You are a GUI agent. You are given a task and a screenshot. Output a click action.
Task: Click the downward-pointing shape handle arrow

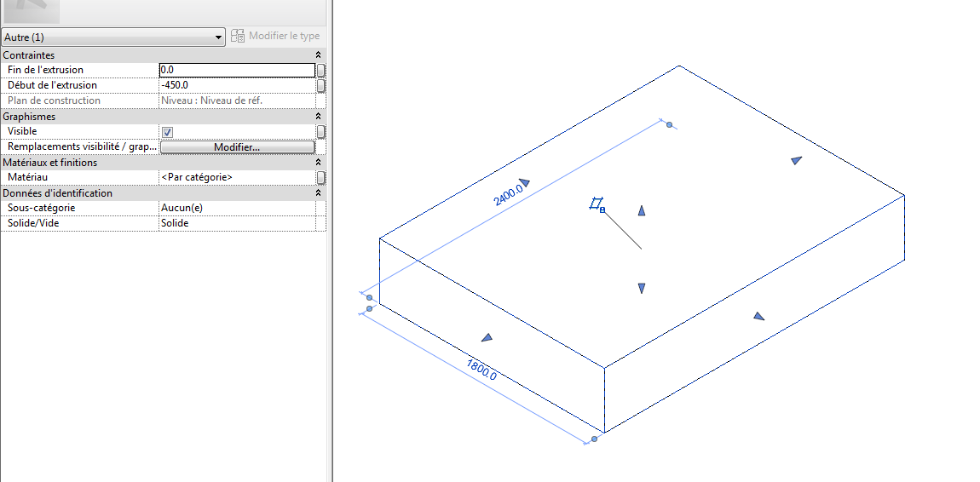coord(642,289)
